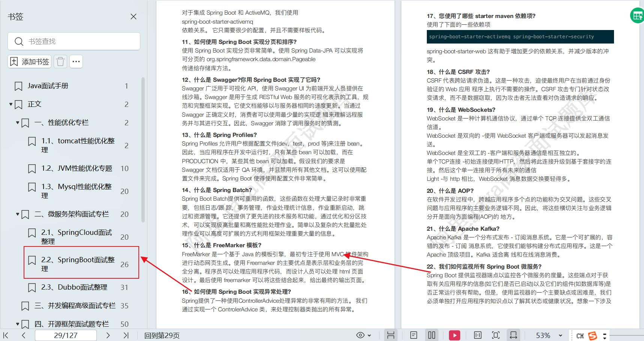The image size is (644, 341).
Task: Click bookmark icon beside 2.3、Dubbo面试整理
Action: pyautogui.click(x=32, y=288)
